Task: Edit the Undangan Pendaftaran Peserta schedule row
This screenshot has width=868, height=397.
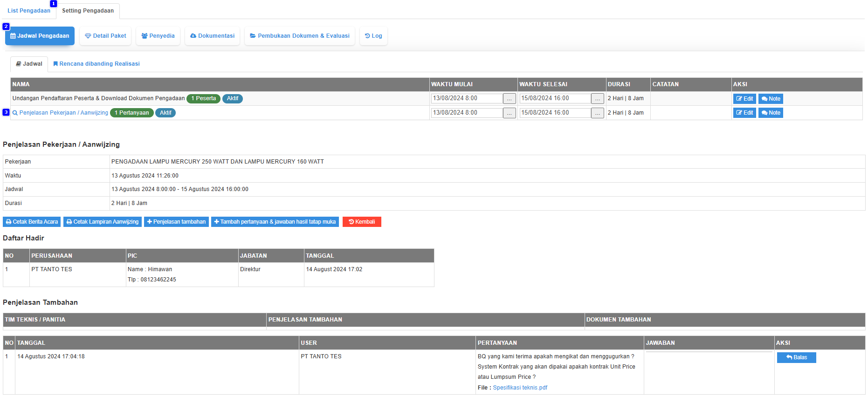Action: coord(744,99)
